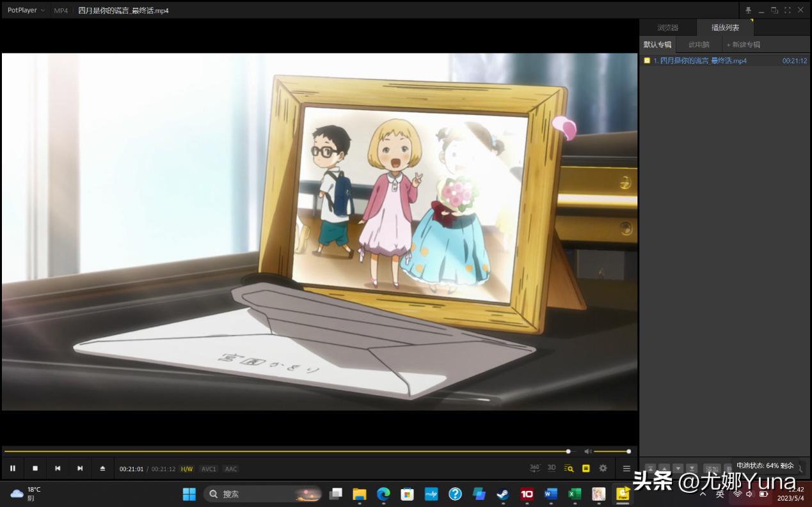Go to the previous track
This screenshot has height=507, width=812.
58,469
